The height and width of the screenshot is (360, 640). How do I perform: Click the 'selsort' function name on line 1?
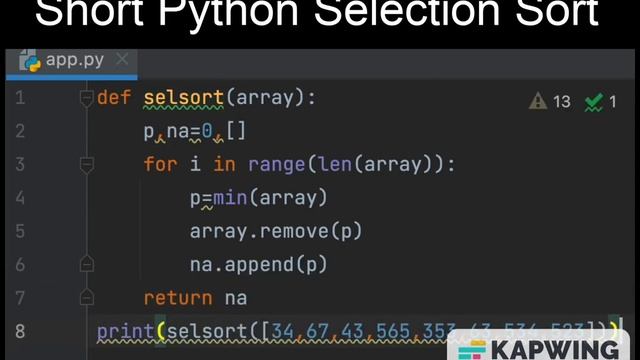(x=184, y=98)
